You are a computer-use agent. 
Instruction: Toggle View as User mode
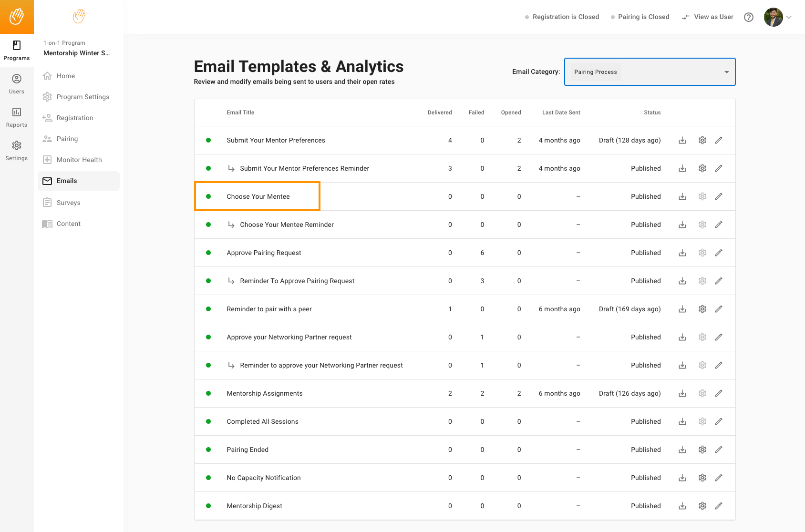point(708,17)
